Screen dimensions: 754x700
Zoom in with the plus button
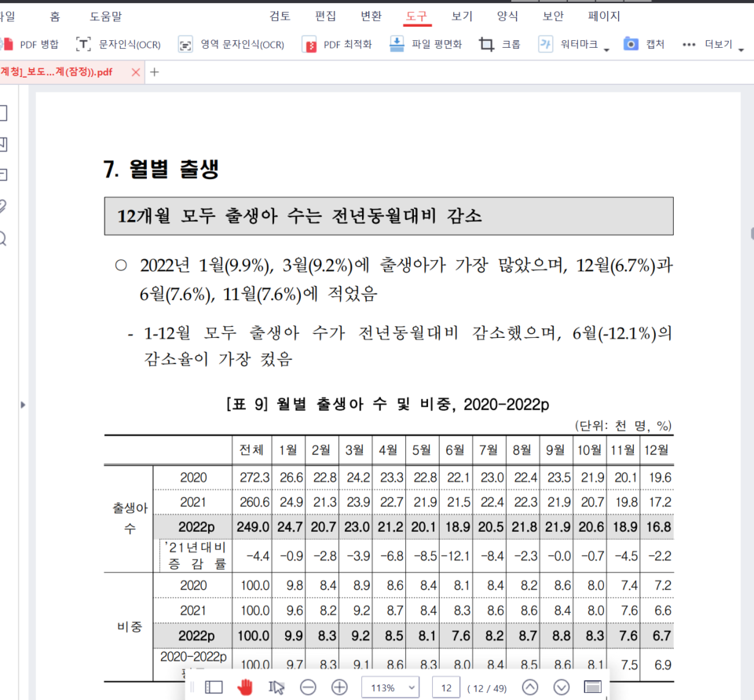pyautogui.click(x=339, y=687)
